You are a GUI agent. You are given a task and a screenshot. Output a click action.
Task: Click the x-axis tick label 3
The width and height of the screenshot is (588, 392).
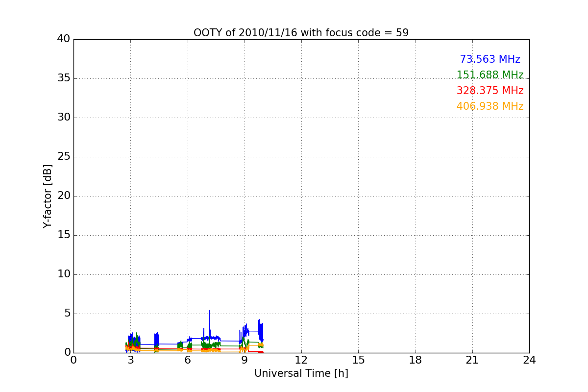[x=130, y=360]
